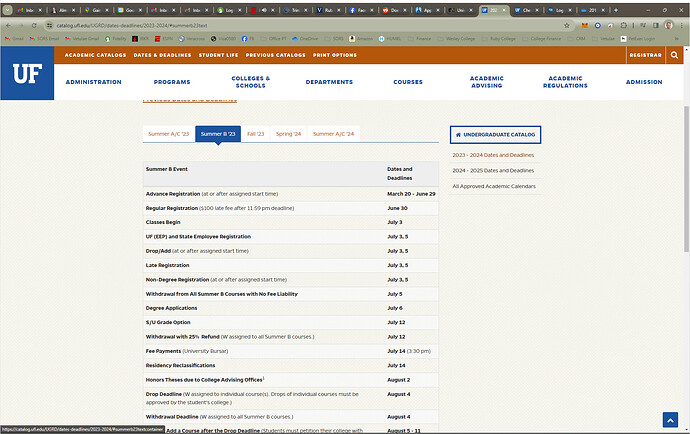
Task: Close the active UF catalog browser tab
Action: point(504,10)
